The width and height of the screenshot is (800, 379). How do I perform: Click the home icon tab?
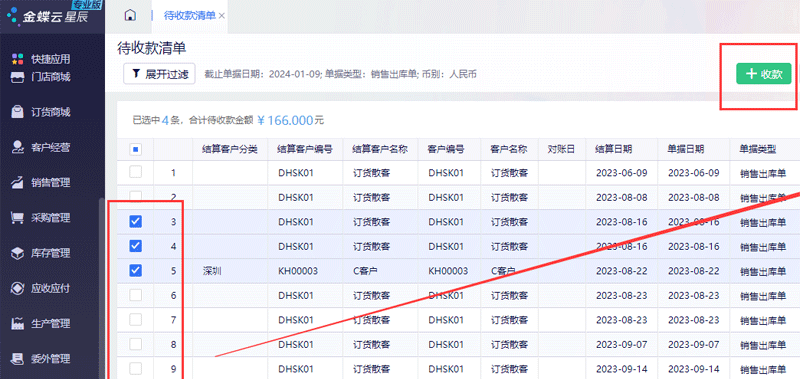pyautogui.click(x=130, y=15)
